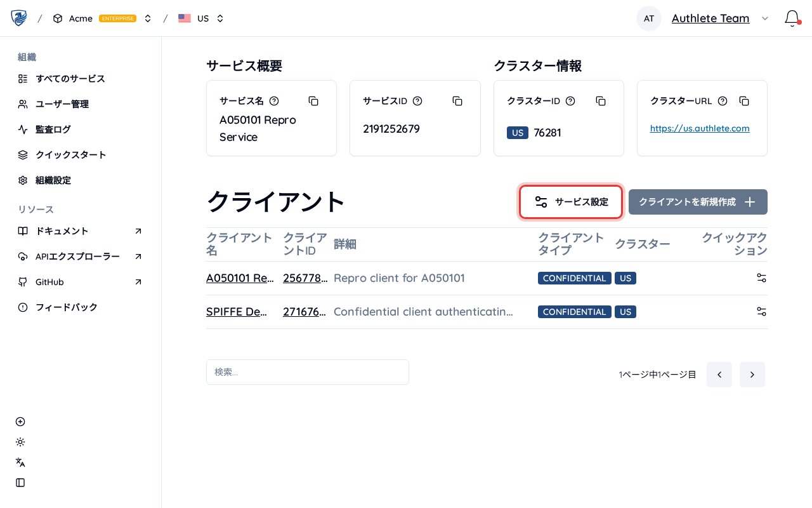Screen dimensions: 812x508
Task: Click the 2191252679 service ID value
Action: pos(391,129)
